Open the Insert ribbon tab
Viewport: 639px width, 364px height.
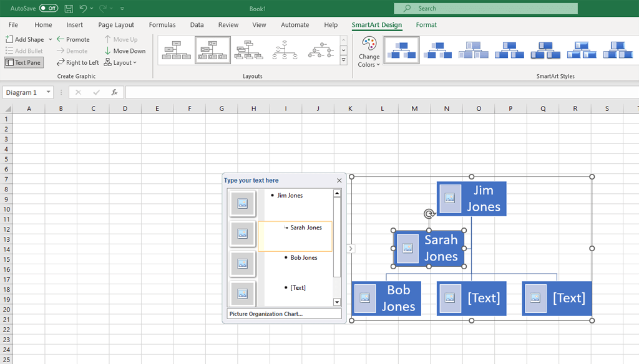[75, 25]
